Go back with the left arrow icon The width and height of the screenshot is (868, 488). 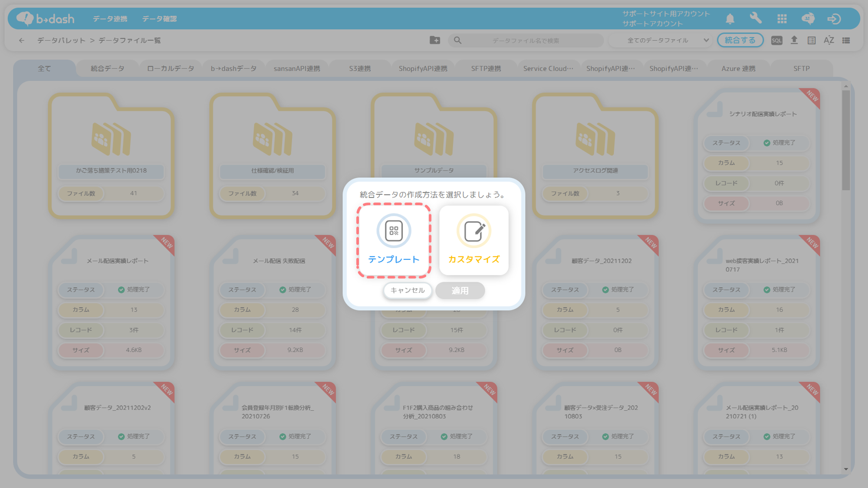click(x=22, y=40)
